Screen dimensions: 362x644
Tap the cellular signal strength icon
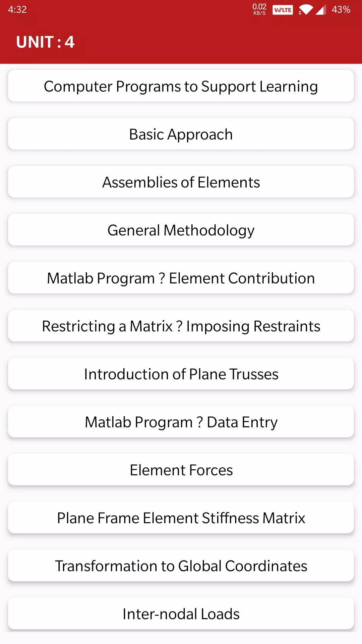321,10
